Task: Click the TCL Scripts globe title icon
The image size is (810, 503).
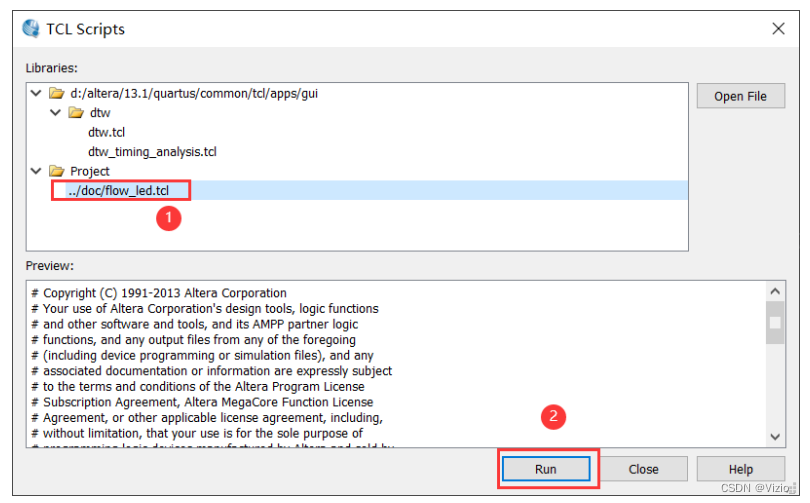Action: coord(31,28)
